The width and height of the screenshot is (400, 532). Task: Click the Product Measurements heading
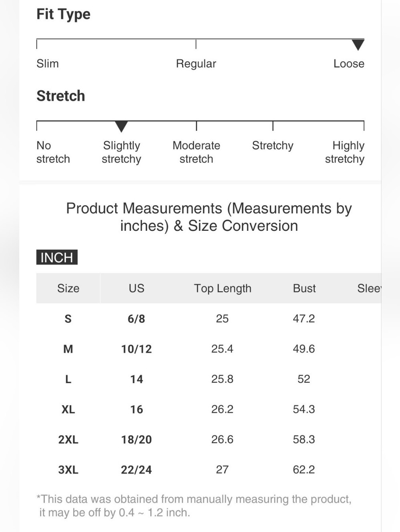[x=209, y=217]
